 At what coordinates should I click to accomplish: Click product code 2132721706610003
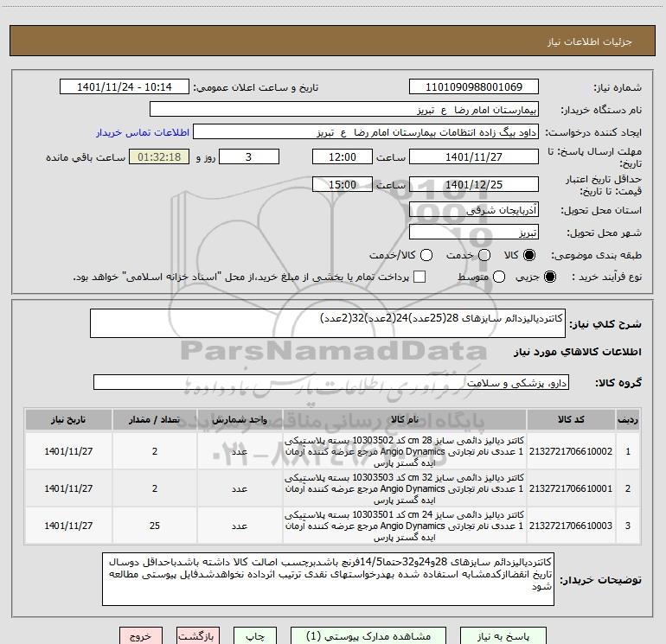(571, 526)
